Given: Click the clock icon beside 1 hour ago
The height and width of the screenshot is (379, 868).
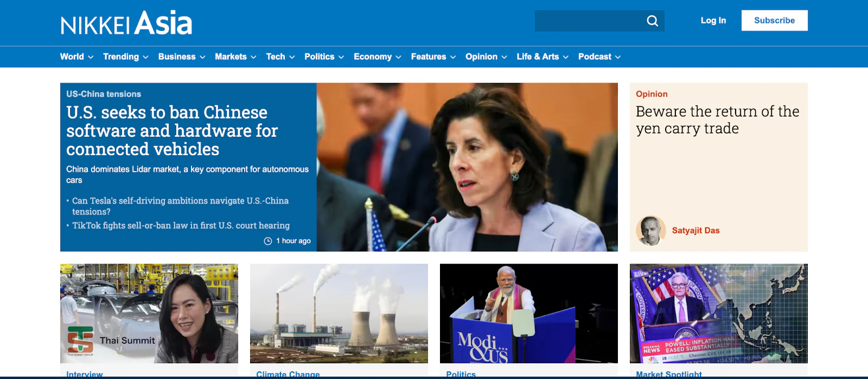Looking at the screenshot, I should tap(268, 241).
